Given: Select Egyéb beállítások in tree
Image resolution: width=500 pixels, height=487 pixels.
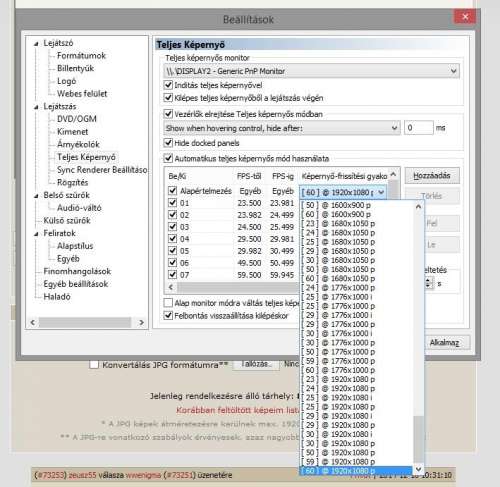Looking at the screenshot, I should (x=76, y=284).
